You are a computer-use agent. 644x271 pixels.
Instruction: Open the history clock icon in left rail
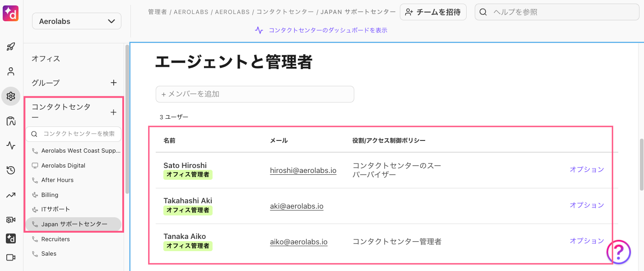(11, 170)
